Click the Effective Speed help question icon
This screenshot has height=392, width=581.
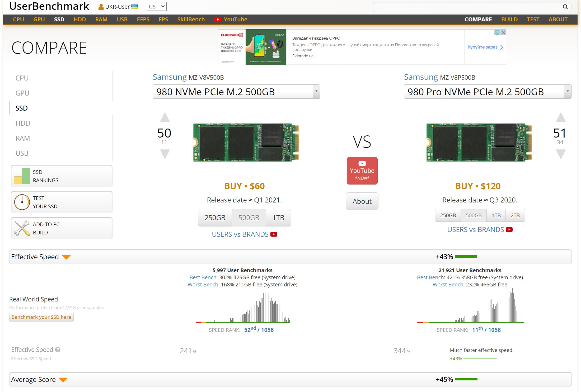coord(58,350)
